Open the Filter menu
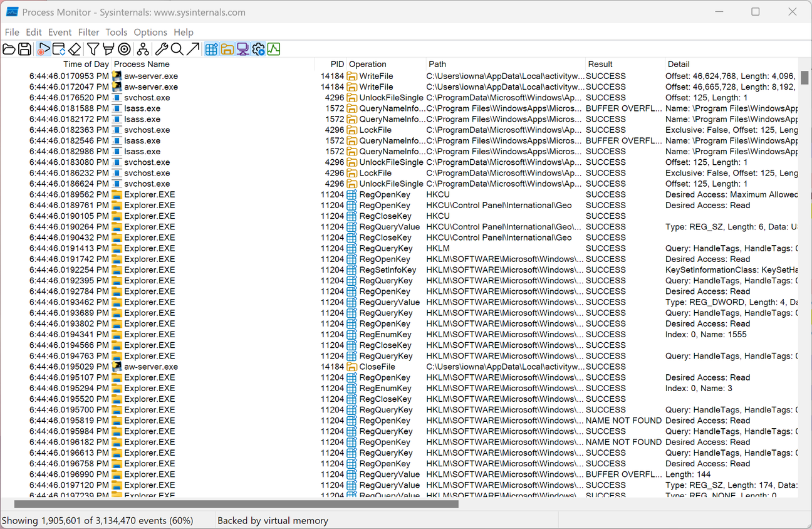 (x=89, y=32)
